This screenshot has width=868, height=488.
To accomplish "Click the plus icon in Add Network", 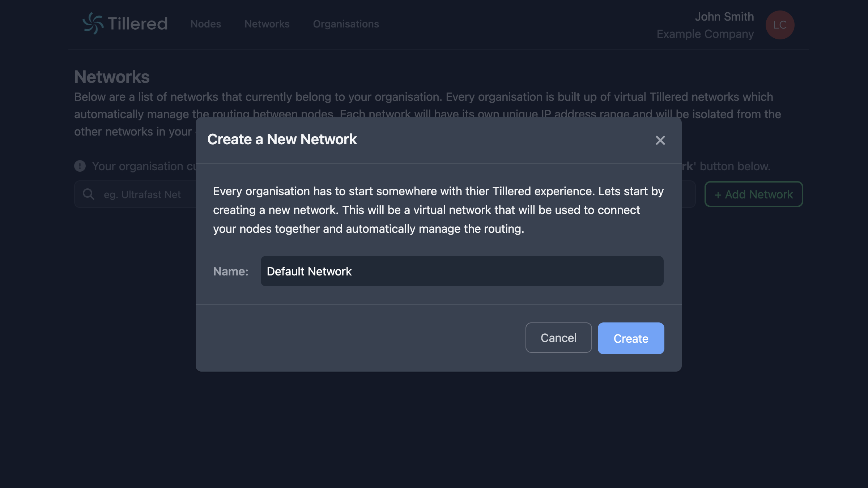I will (718, 194).
